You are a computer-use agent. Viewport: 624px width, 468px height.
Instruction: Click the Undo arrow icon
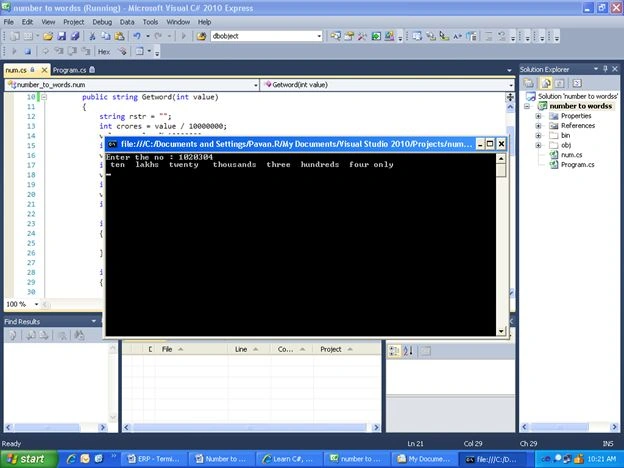(137, 36)
